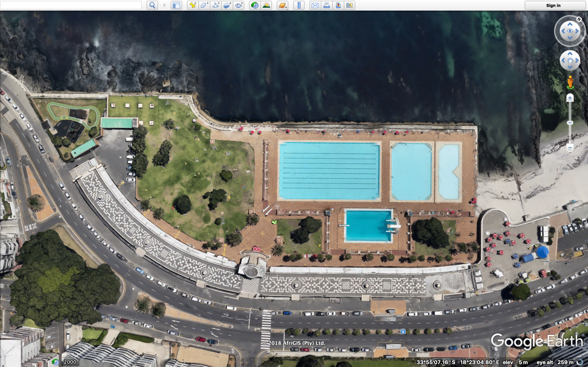Open the planet switcher dropdown
The height and width of the screenshot is (367, 588).
click(283, 5)
